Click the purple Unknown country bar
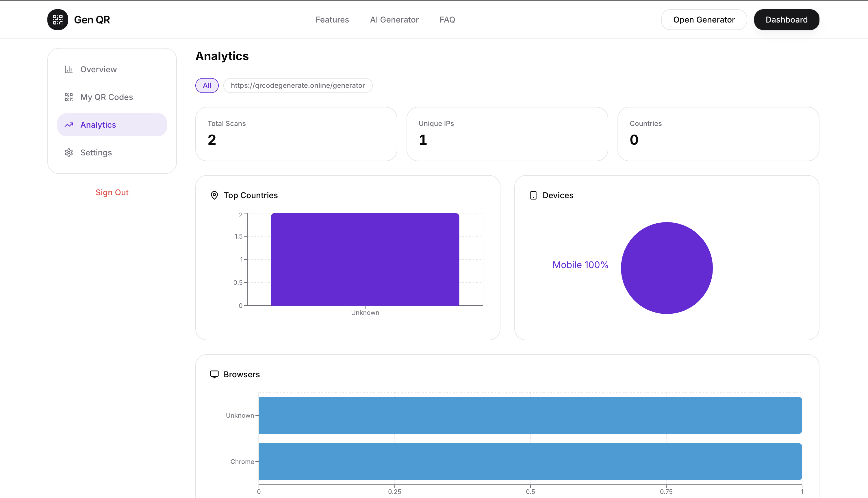This screenshot has width=868, height=498. (365, 259)
